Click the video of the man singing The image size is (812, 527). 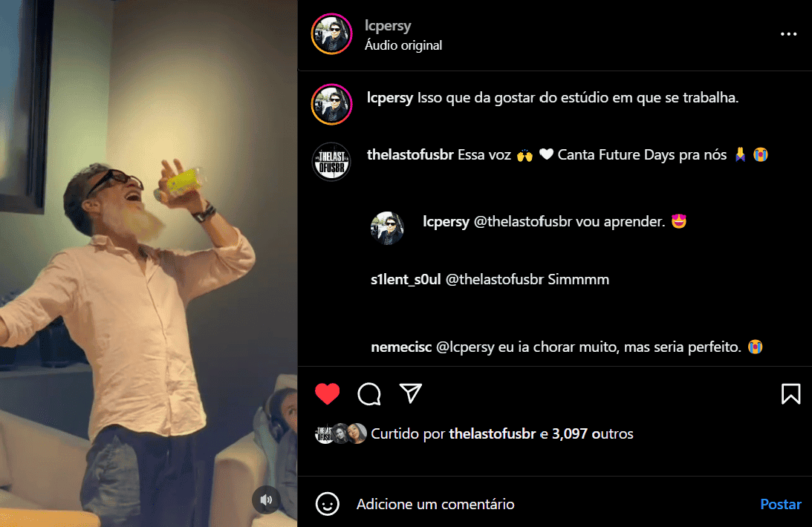[149, 263]
